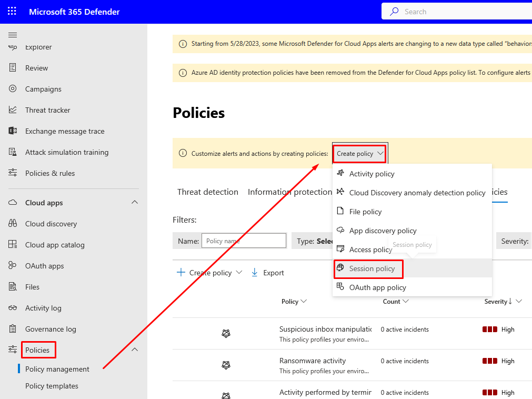
Task: Switch to the Threat detection tab
Action: [x=208, y=192]
